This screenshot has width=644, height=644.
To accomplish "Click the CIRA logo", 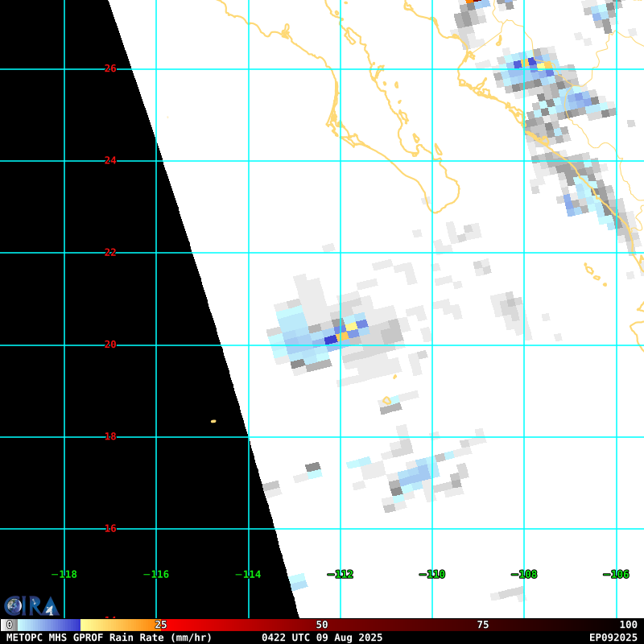I will point(31,606).
